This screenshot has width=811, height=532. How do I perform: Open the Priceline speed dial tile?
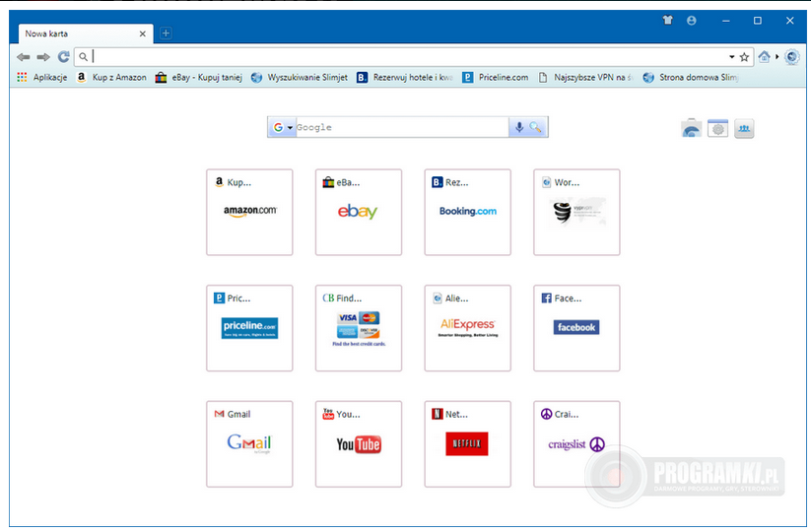[x=249, y=328]
